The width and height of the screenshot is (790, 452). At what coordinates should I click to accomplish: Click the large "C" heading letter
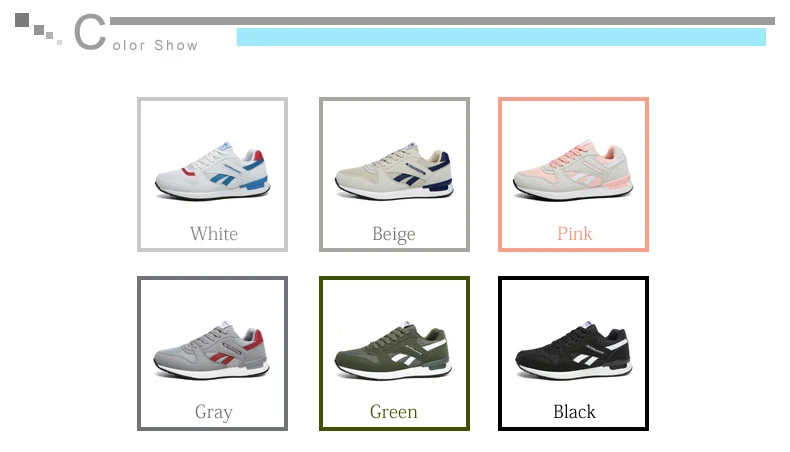point(90,32)
